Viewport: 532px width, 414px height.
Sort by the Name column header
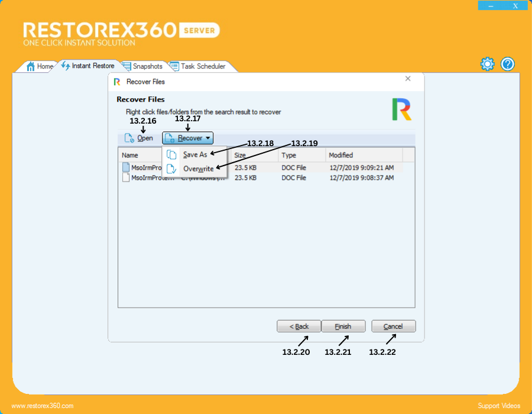(x=130, y=155)
